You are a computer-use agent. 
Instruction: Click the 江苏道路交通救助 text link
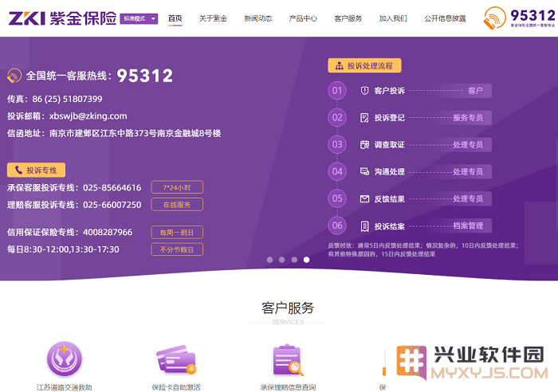point(65,387)
